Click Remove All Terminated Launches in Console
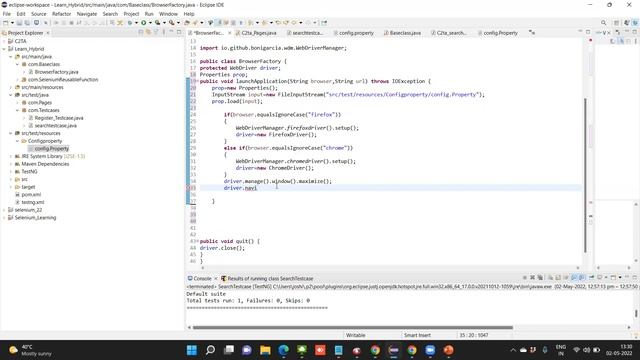Screen dimensions: 640x360 click(x=540, y=278)
